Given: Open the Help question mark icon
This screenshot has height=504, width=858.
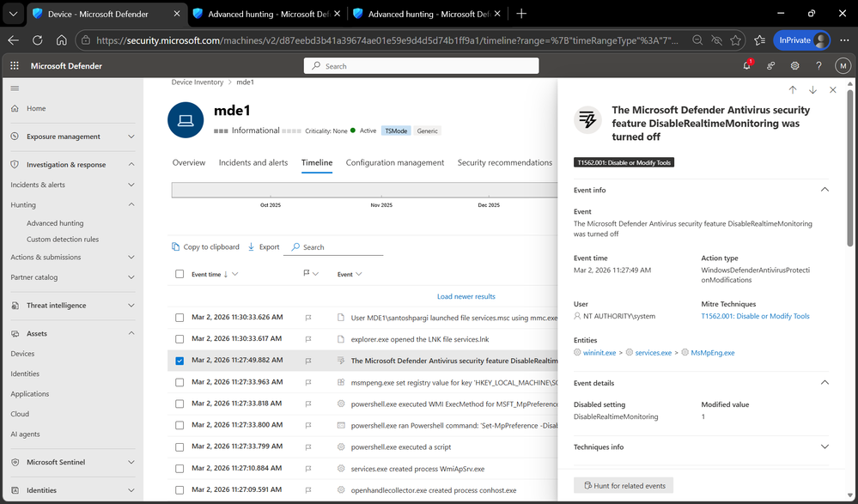Looking at the screenshot, I should point(818,65).
